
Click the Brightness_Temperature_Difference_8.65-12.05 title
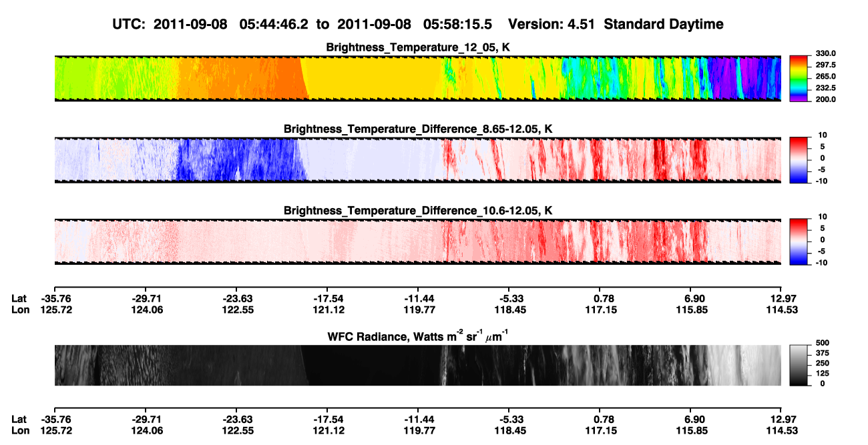(418, 129)
